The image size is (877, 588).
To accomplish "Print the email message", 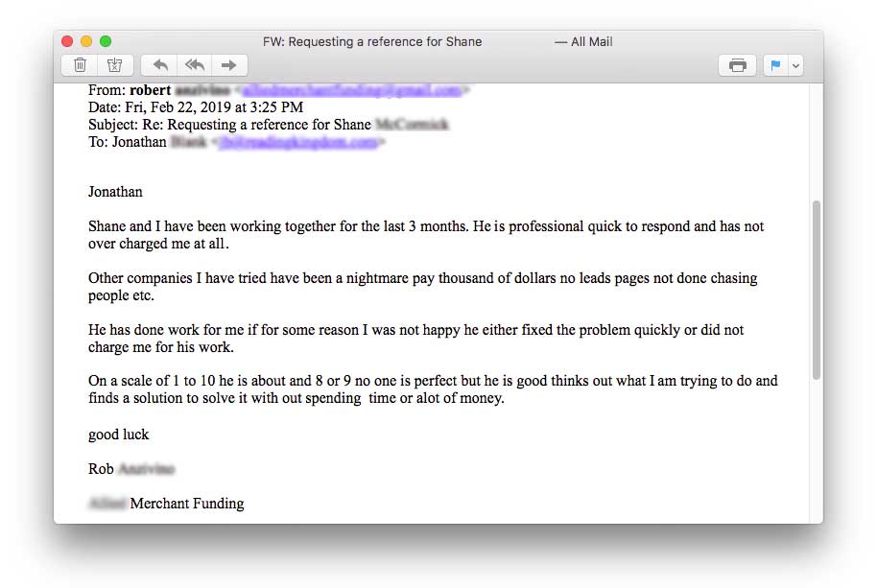I will [737, 65].
